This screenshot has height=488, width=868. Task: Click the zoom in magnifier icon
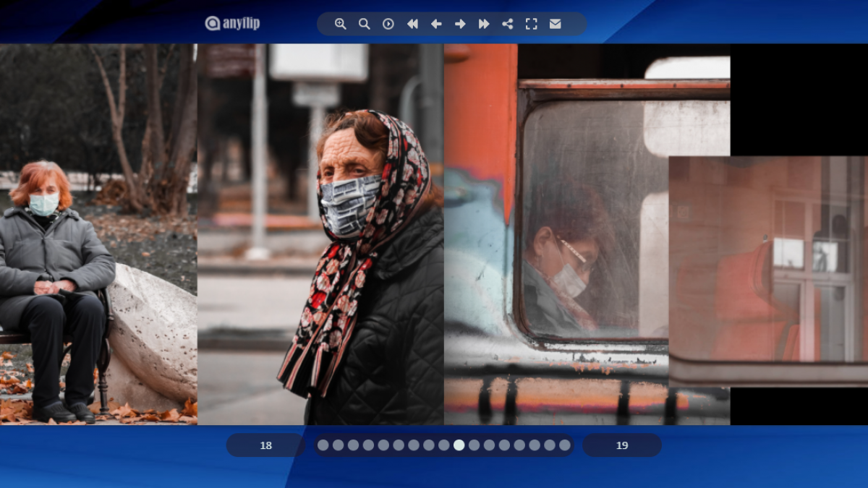(341, 24)
